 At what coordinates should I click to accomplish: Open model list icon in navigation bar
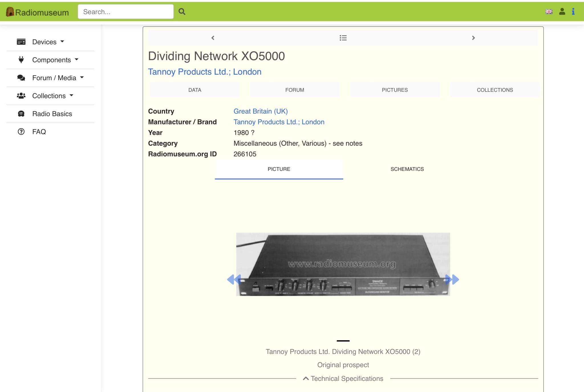[x=343, y=38]
